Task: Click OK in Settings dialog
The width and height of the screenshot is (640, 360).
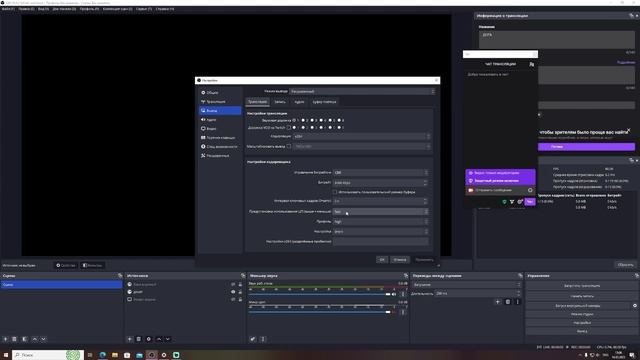Action: 382,260
